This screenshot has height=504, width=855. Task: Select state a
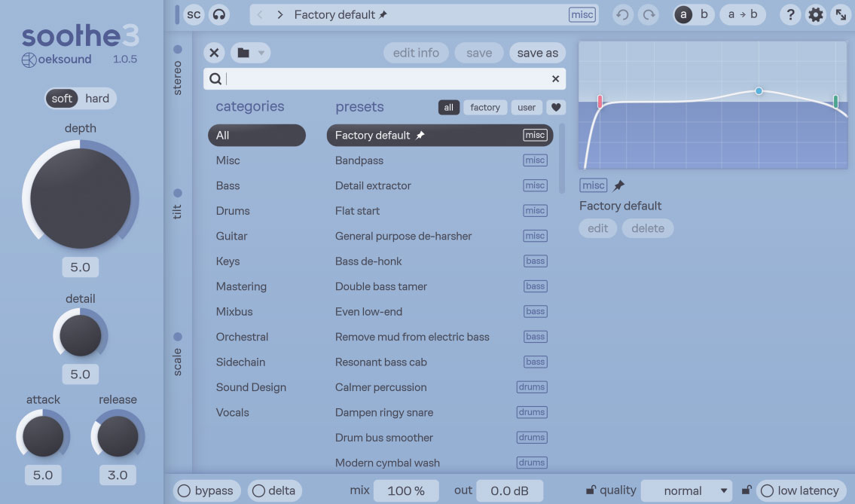pyautogui.click(x=683, y=15)
